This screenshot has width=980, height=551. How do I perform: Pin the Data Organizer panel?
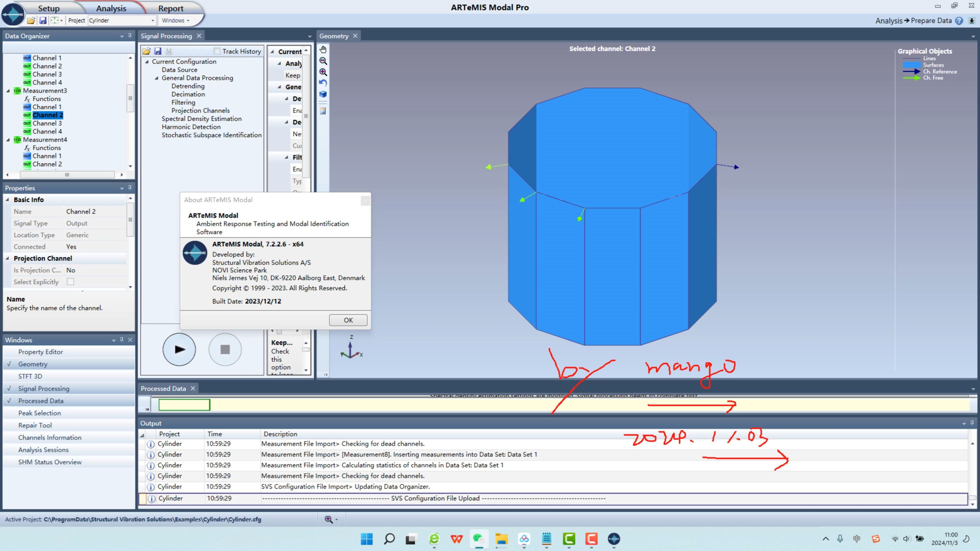[130, 36]
